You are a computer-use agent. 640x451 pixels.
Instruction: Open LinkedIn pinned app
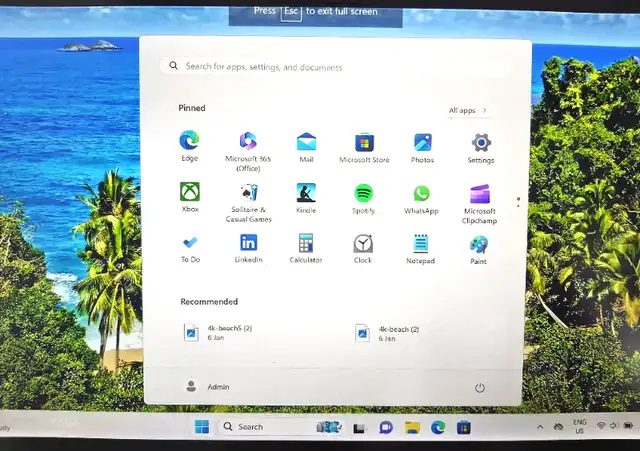(248, 248)
